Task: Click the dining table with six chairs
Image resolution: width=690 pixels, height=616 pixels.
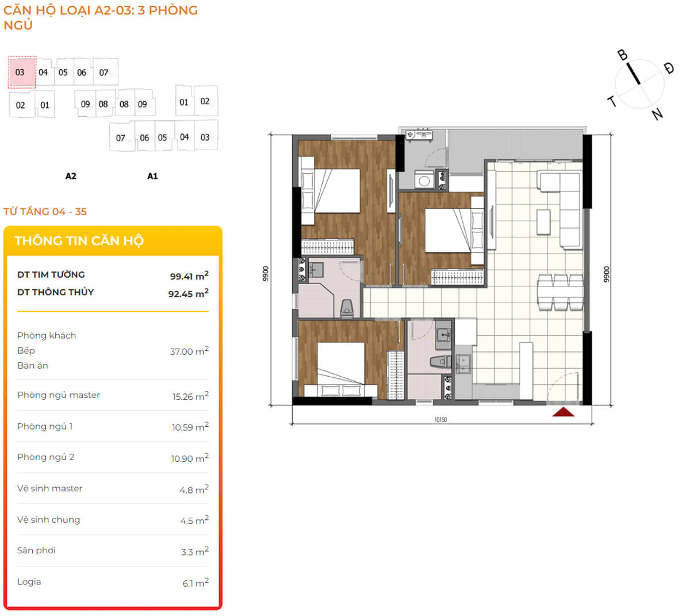Action: (x=561, y=292)
